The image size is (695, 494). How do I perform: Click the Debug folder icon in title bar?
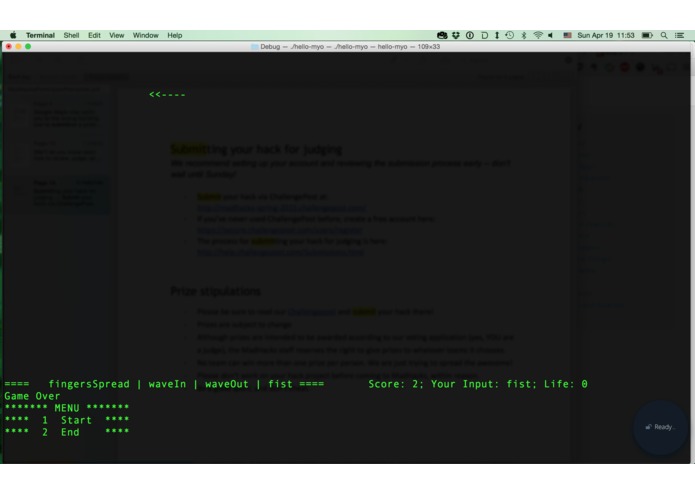click(x=254, y=47)
